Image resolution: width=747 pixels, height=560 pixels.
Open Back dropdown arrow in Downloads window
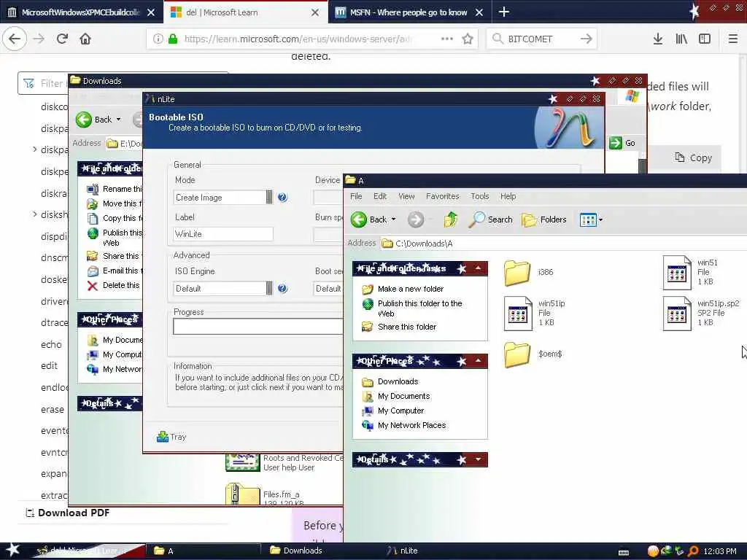tap(119, 120)
